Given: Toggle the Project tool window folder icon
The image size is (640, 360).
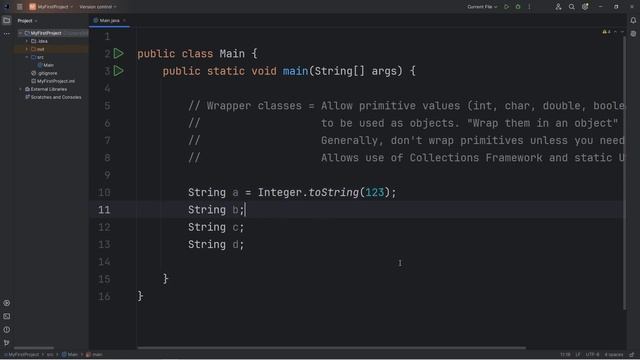Looking at the screenshot, I should (7, 20).
